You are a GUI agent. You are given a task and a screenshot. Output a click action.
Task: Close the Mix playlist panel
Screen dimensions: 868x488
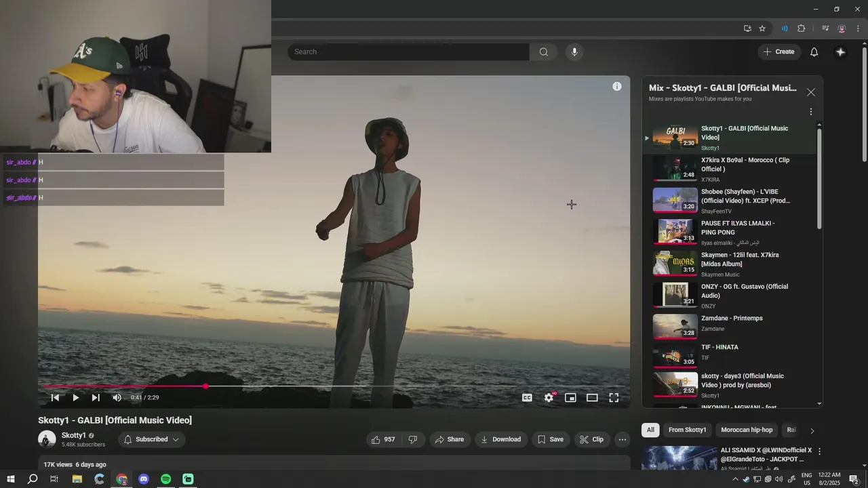pos(810,92)
